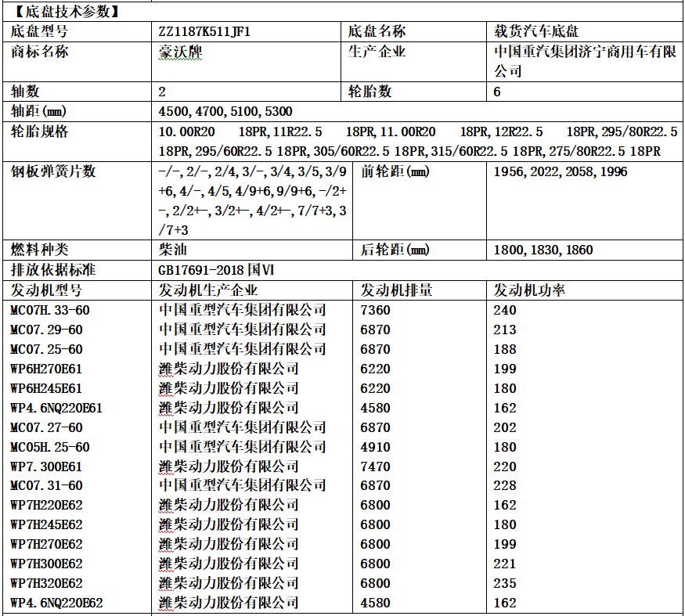Select the brand name value 豪沃牌
The image size is (685, 616).
click(180, 52)
